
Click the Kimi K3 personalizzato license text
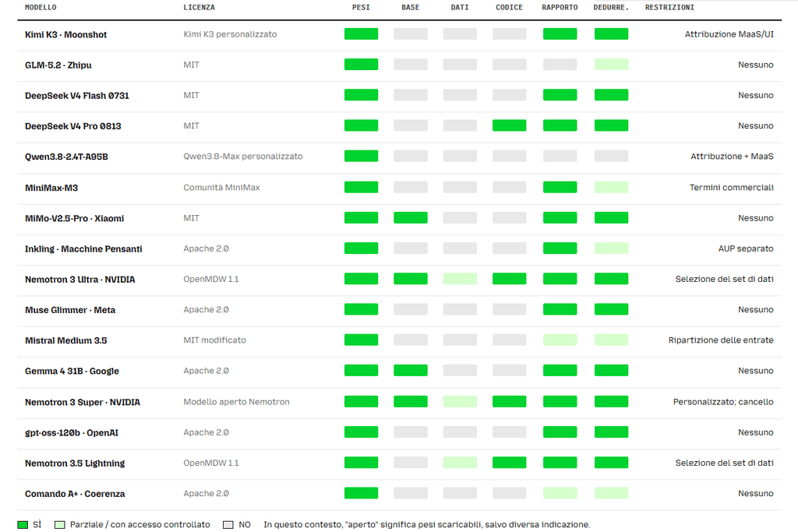tap(230, 34)
